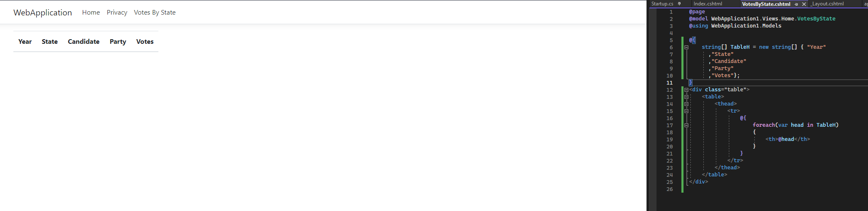Click the pin icon on Startup.cs tab

coord(679,4)
